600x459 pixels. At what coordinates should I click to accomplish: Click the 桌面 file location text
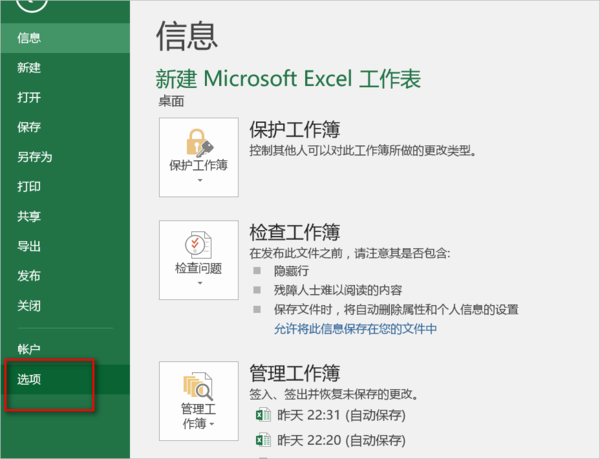171,101
